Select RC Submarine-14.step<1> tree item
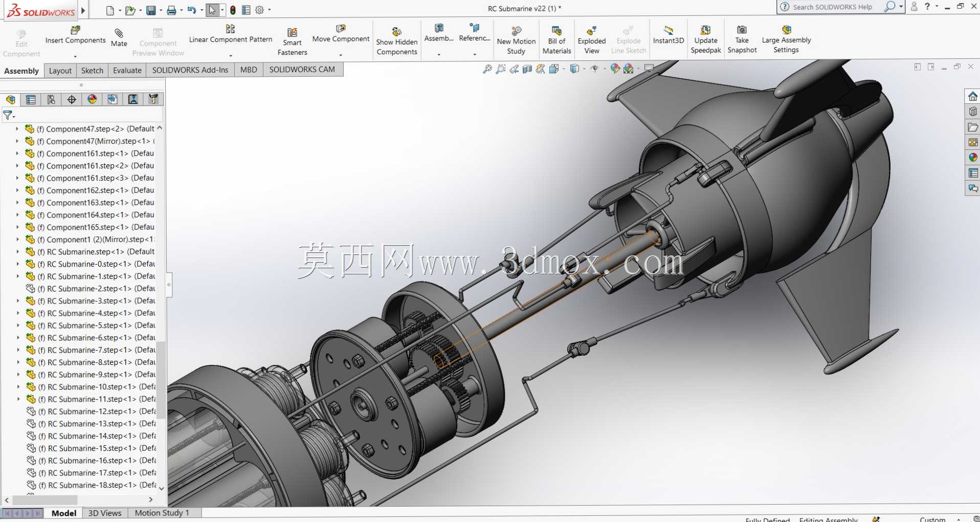This screenshot has width=980, height=522. [92, 436]
